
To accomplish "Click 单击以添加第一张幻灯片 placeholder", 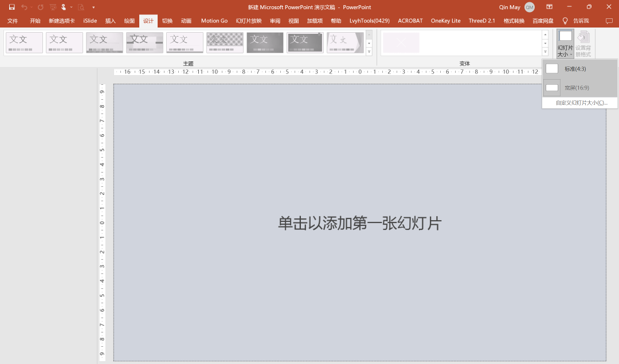I will pyautogui.click(x=359, y=223).
